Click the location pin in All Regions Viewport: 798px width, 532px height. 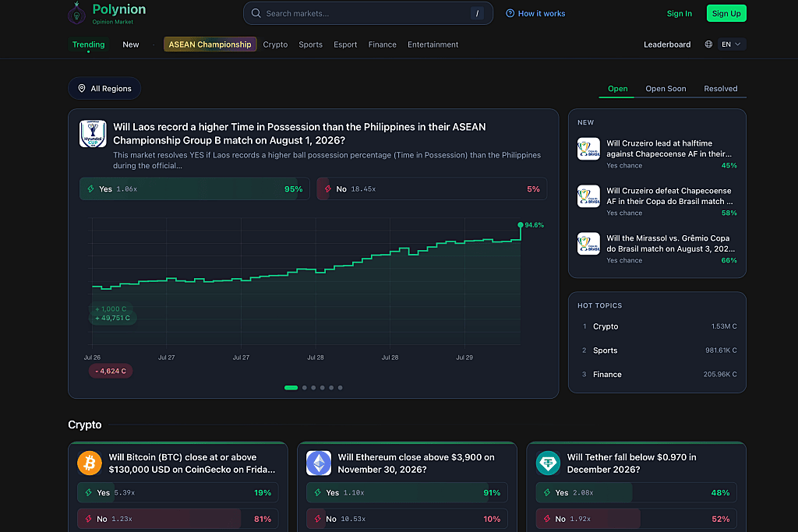[x=81, y=89]
